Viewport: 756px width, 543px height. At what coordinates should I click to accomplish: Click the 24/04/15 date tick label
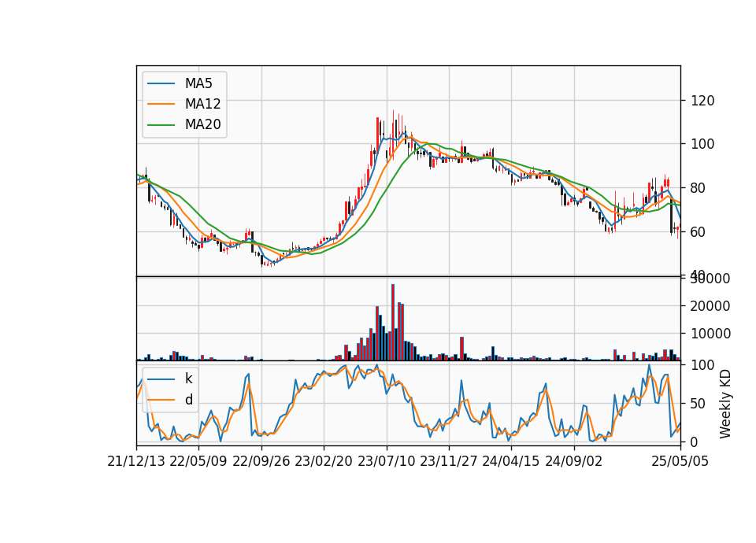coord(511,462)
